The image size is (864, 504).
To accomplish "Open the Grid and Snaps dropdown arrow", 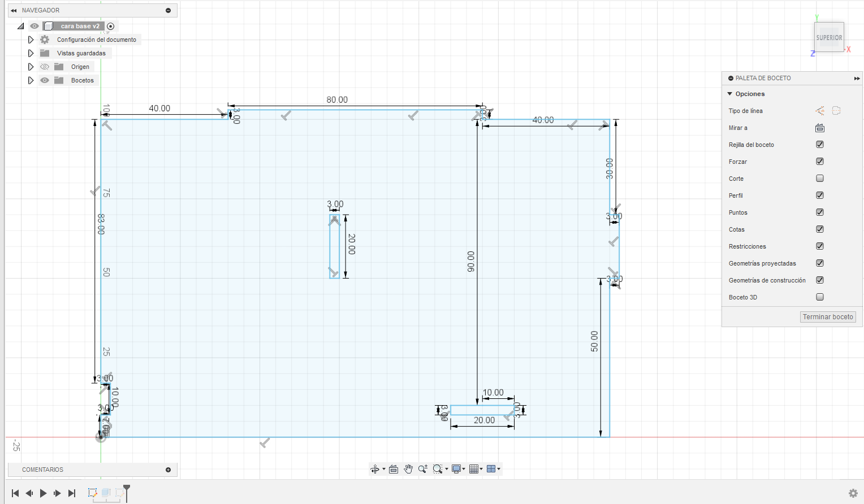I will tap(481, 469).
